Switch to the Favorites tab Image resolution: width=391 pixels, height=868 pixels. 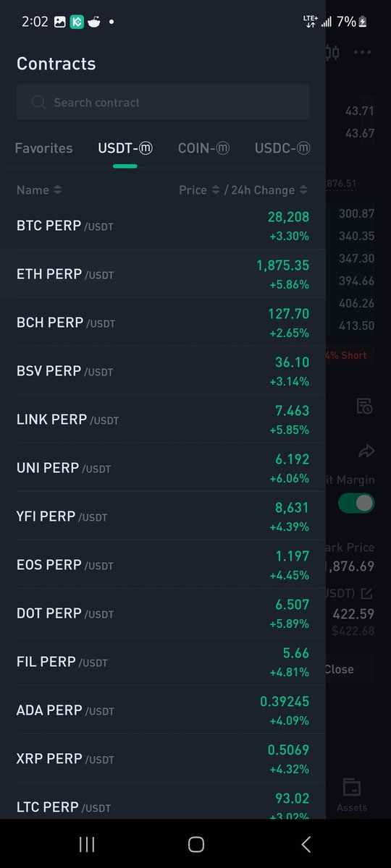click(x=43, y=148)
